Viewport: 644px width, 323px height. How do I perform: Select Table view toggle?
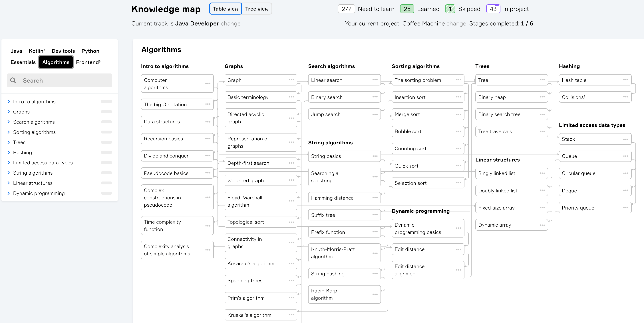coord(226,9)
